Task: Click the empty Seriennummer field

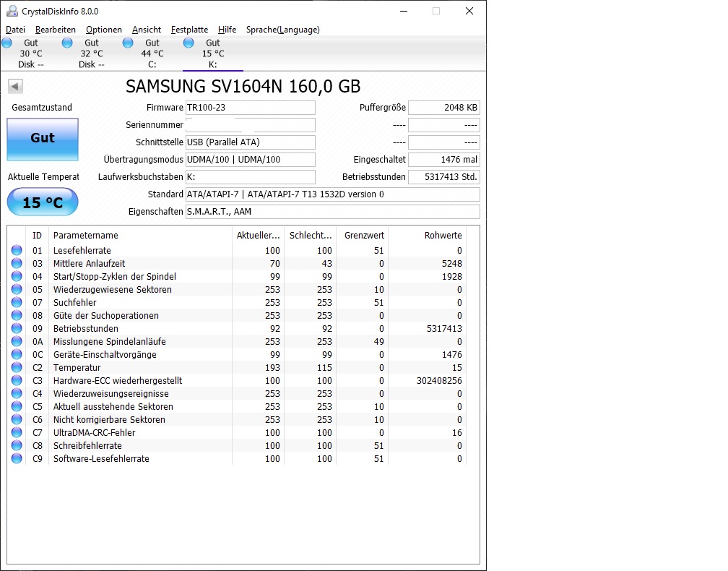Action: pos(250,125)
